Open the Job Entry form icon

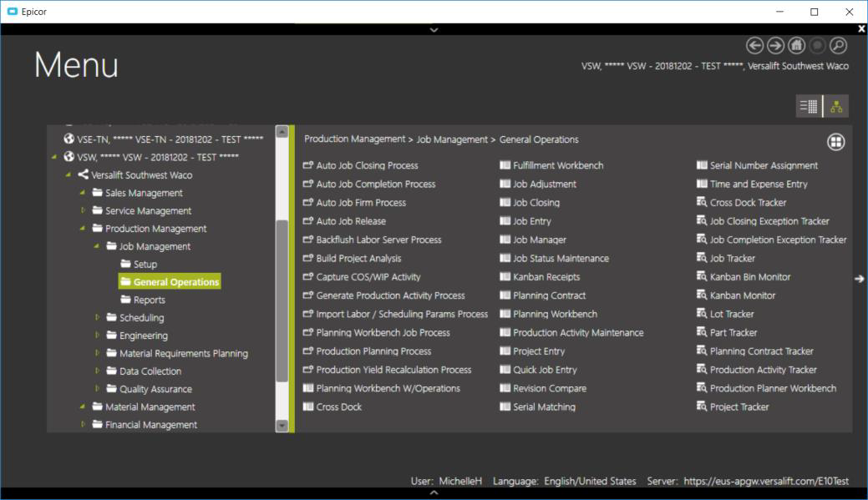pos(505,220)
